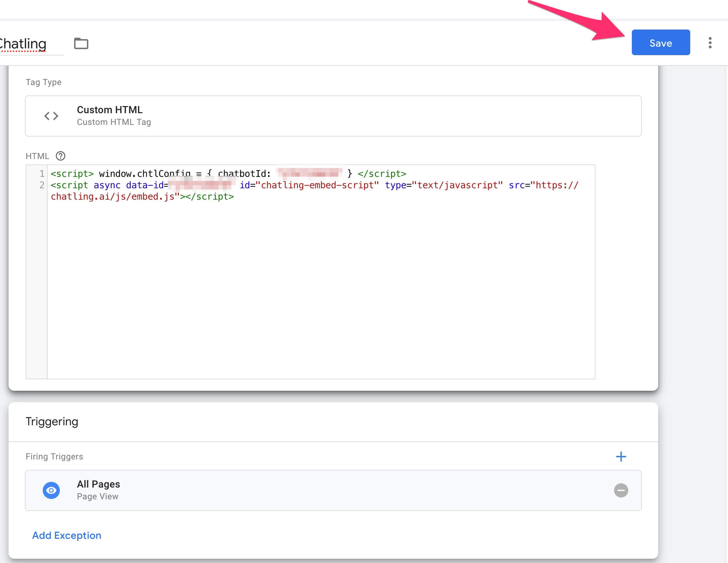Click the blue Save button

[661, 42]
